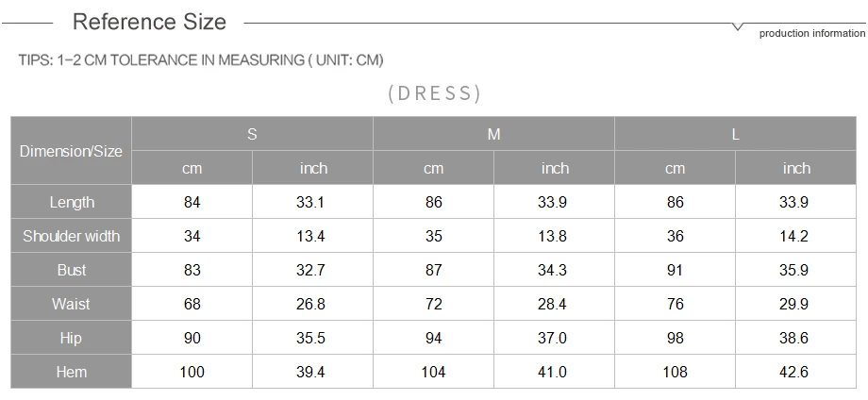Click the (DRESS) title text

pyautogui.click(x=435, y=93)
